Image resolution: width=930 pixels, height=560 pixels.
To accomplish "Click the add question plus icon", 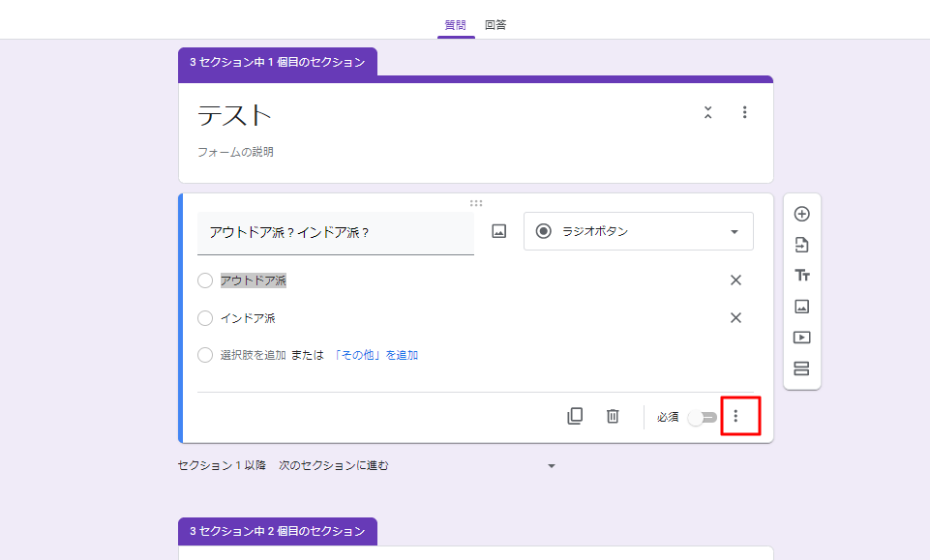I will coord(801,214).
